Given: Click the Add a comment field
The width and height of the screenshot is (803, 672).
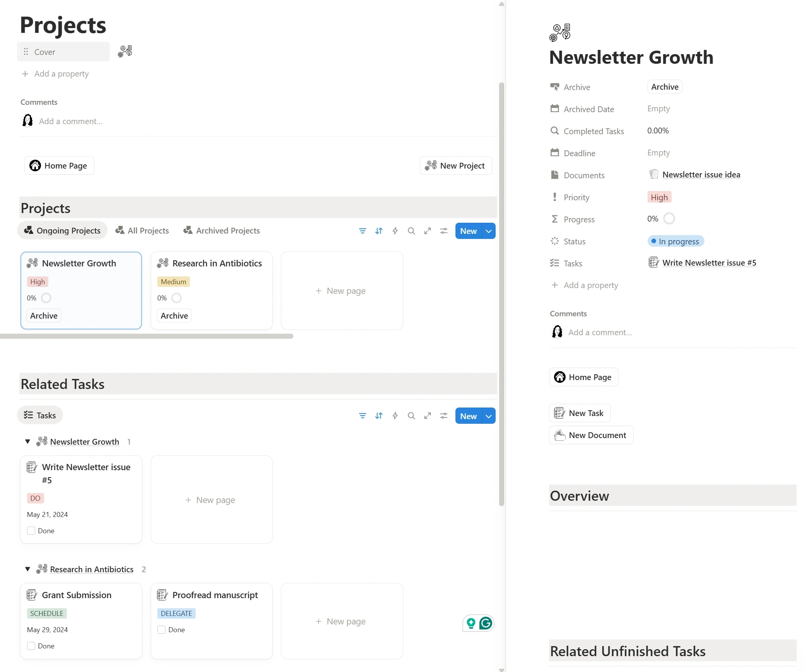Looking at the screenshot, I should [x=71, y=121].
